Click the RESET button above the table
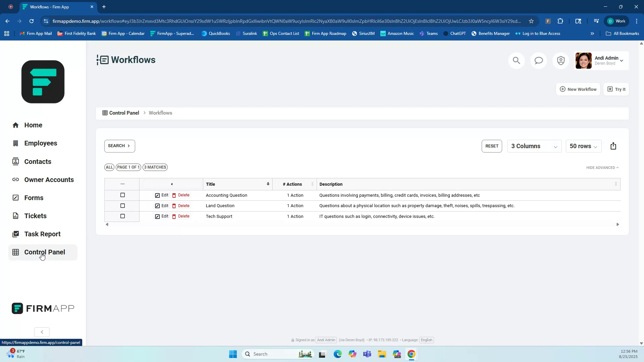The height and width of the screenshot is (362, 644). pos(492,146)
